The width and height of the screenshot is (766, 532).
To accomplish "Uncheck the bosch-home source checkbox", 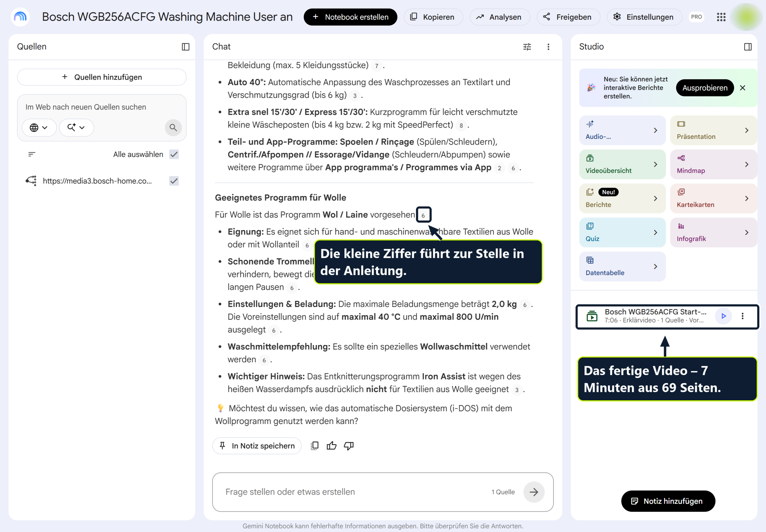I will [x=174, y=181].
